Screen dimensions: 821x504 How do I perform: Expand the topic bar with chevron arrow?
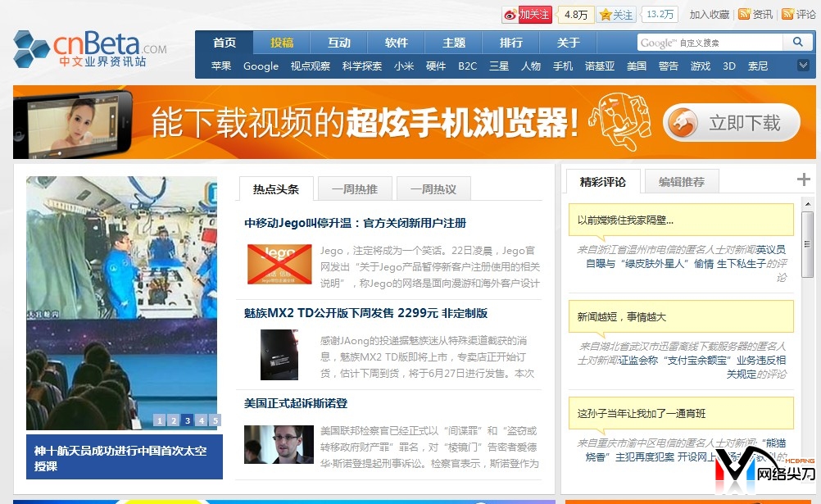click(803, 66)
